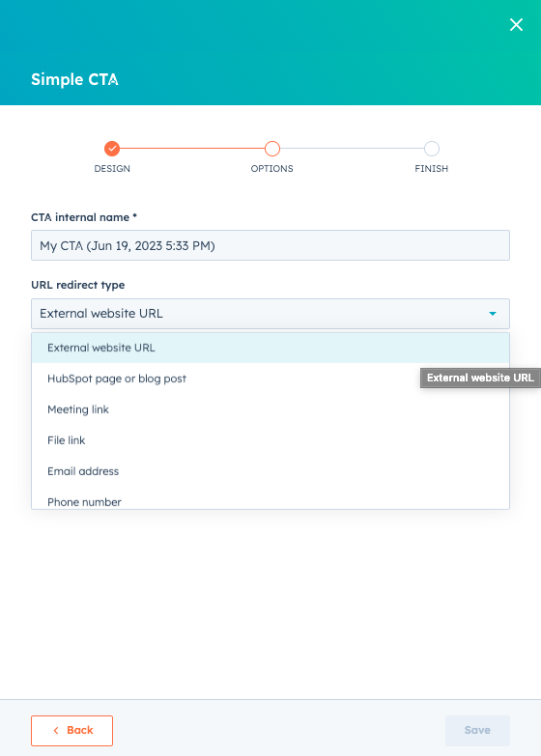Image resolution: width=541 pixels, height=756 pixels.
Task: Click the Simple CTA header title
Action: coord(74,79)
